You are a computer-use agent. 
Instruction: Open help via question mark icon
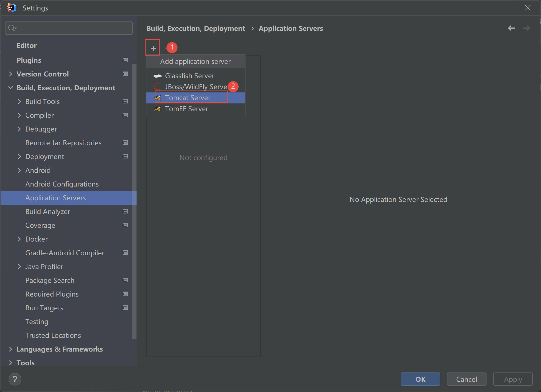15,379
